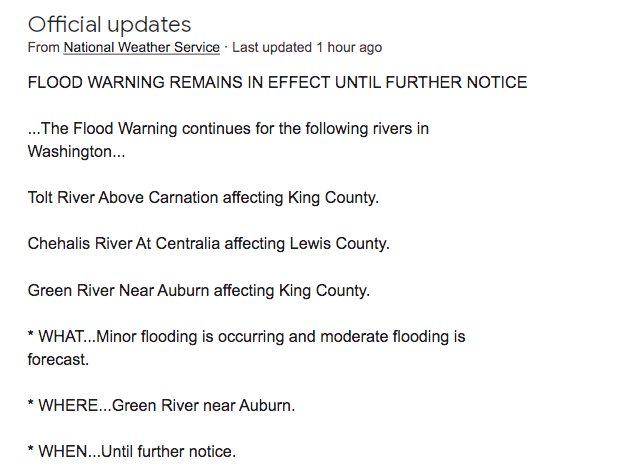Click the Tolt River Above Carnation line
The width and height of the screenshot is (640, 472).
(203, 197)
